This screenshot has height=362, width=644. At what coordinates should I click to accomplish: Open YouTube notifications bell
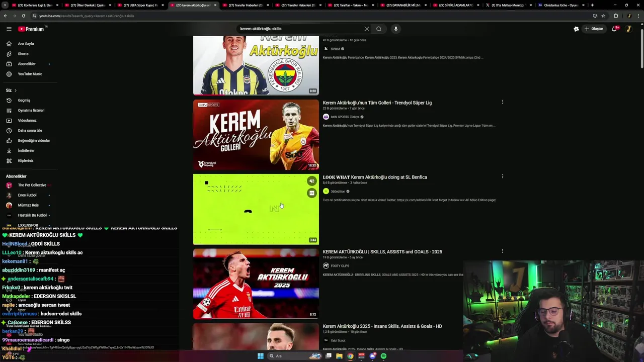click(614, 29)
